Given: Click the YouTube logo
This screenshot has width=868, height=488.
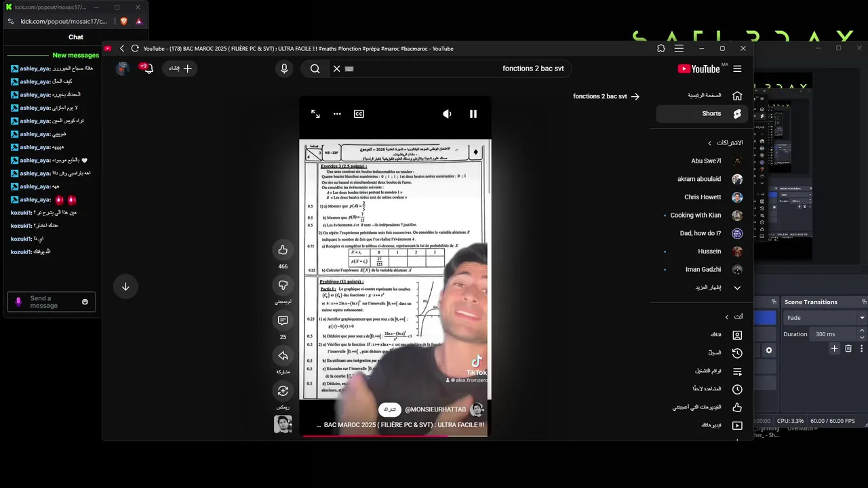Looking at the screenshot, I should 698,68.
